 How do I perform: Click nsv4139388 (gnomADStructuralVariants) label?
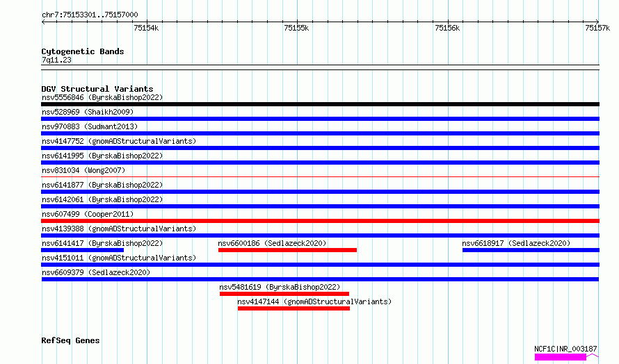[x=119, y=229]
